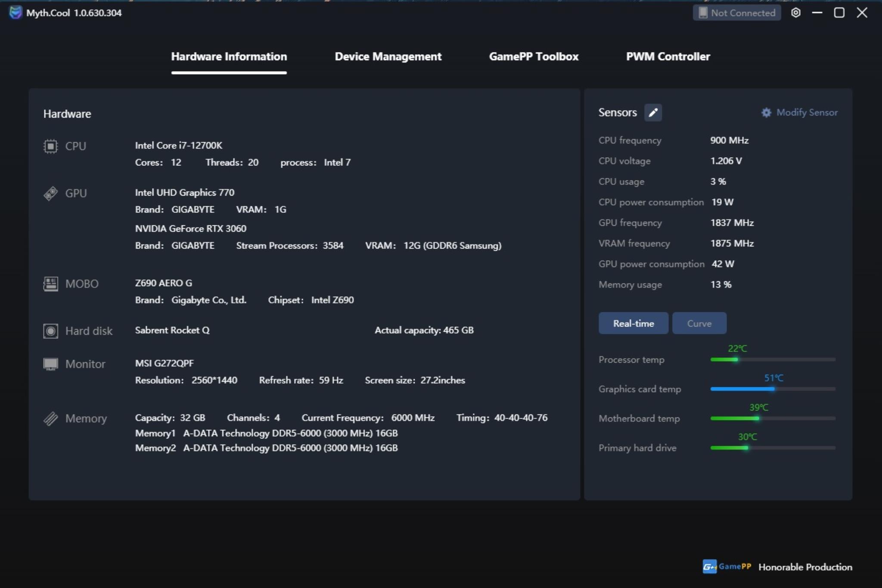Click the Chipset Intel Z690 value
The width and height of the screenshot is (882, 588).
tap(332, 300)
